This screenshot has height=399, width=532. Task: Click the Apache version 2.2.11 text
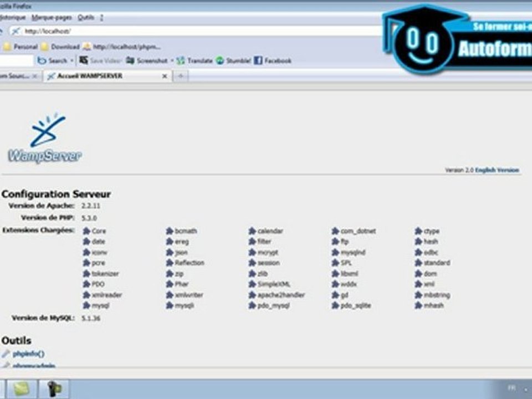90,206
